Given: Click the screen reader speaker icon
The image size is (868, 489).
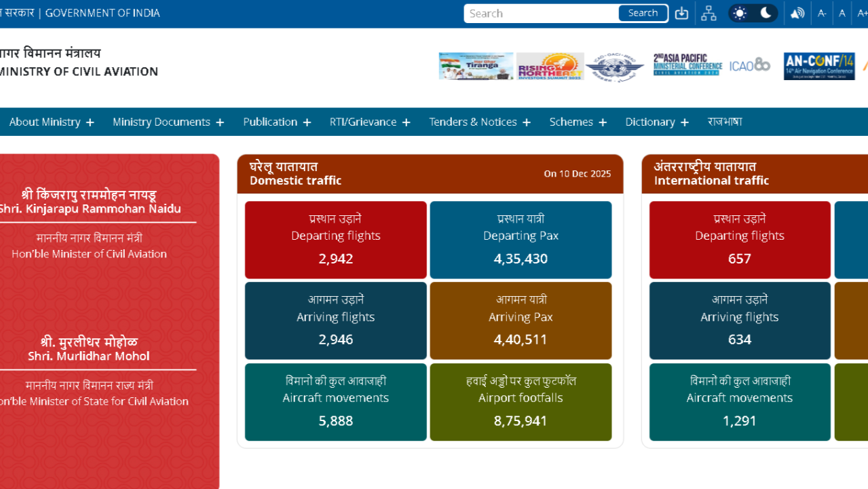Looking at the screenshot, I should click(x=797, y=14).
